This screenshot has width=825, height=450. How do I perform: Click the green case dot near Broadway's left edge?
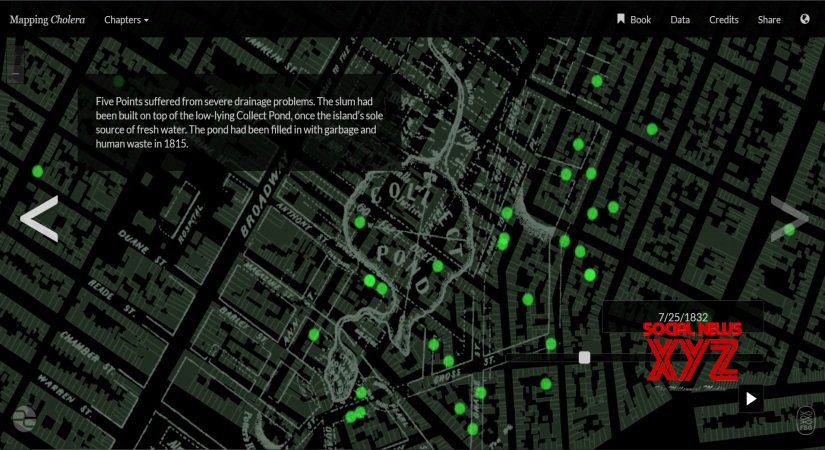click(x=37, y=171)
